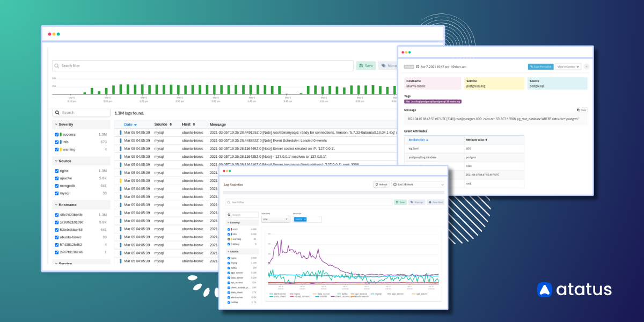Open the Last 24 hours time selector

(418, 184)
